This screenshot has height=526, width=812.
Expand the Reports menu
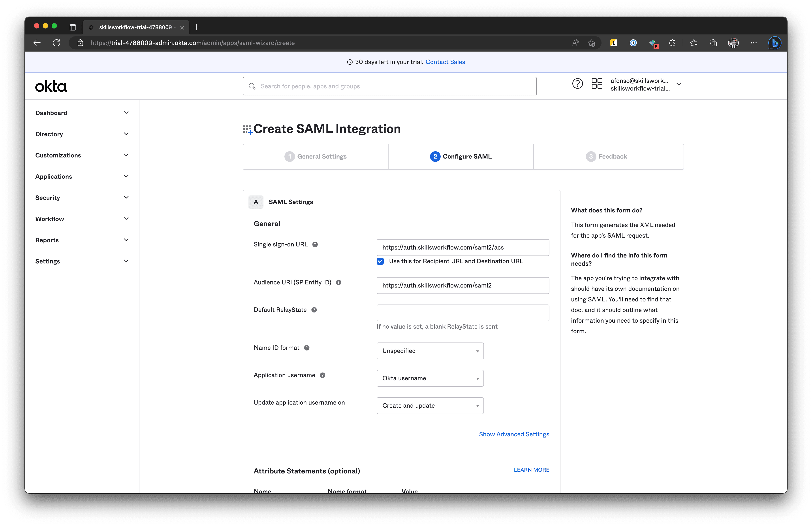coord(82,240)
